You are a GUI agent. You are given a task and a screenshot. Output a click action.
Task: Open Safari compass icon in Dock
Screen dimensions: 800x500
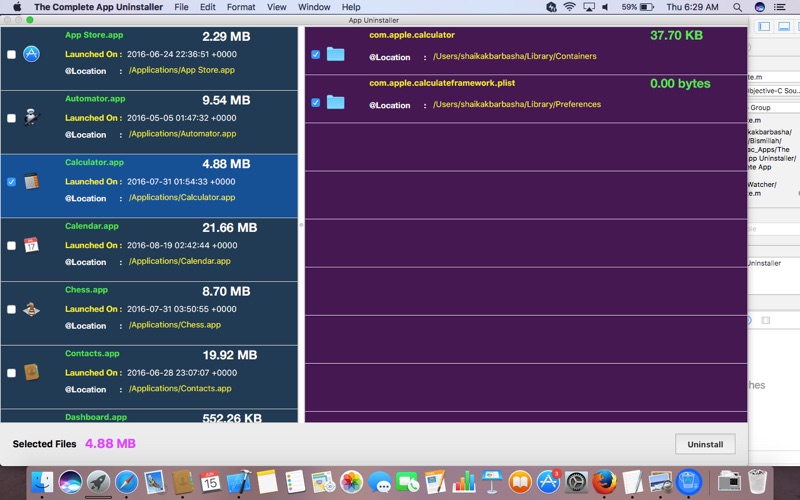pyautogui.click(x=127, y=482)
